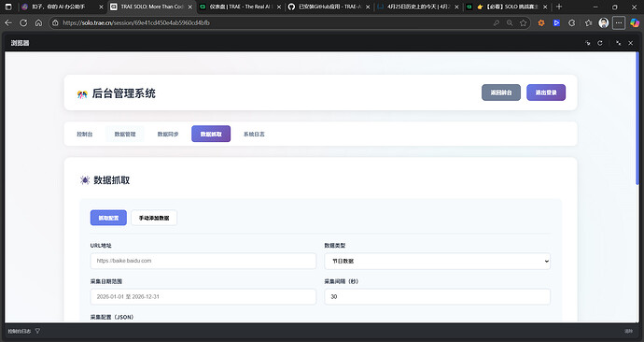
Task: View site information for solo.trae.cn
Action: pos(55,23)
